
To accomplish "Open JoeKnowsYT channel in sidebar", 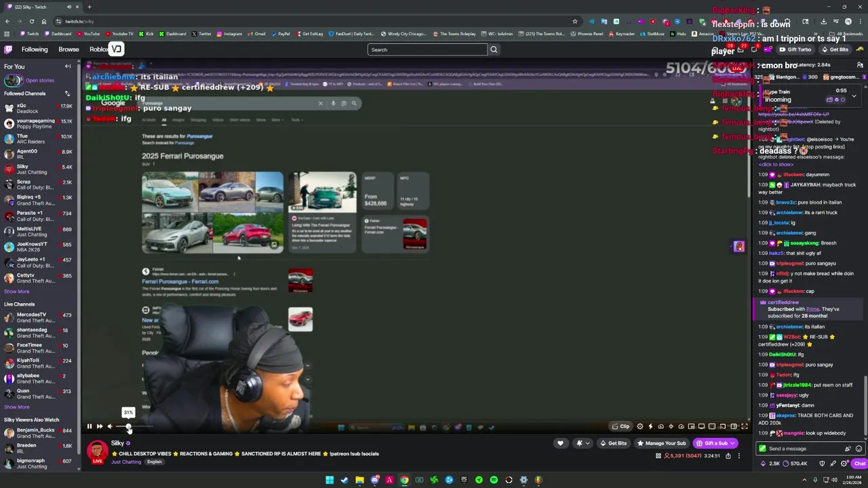I will [x=39, y=247].
